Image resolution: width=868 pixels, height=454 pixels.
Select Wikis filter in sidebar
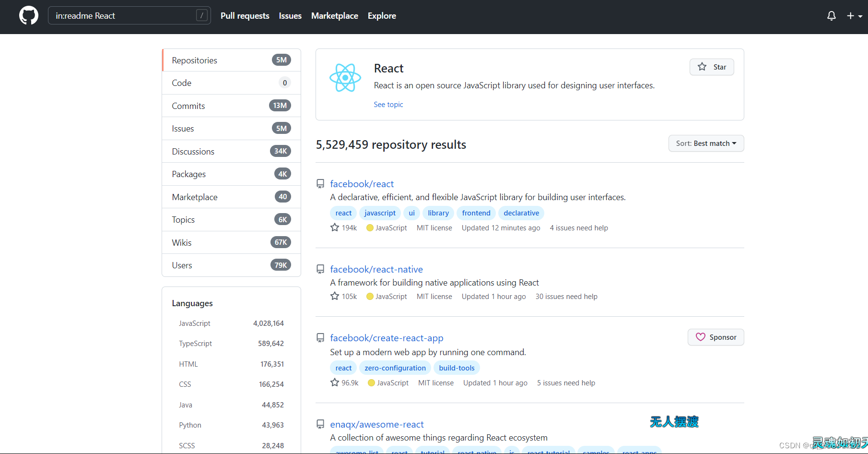point(232,242)
